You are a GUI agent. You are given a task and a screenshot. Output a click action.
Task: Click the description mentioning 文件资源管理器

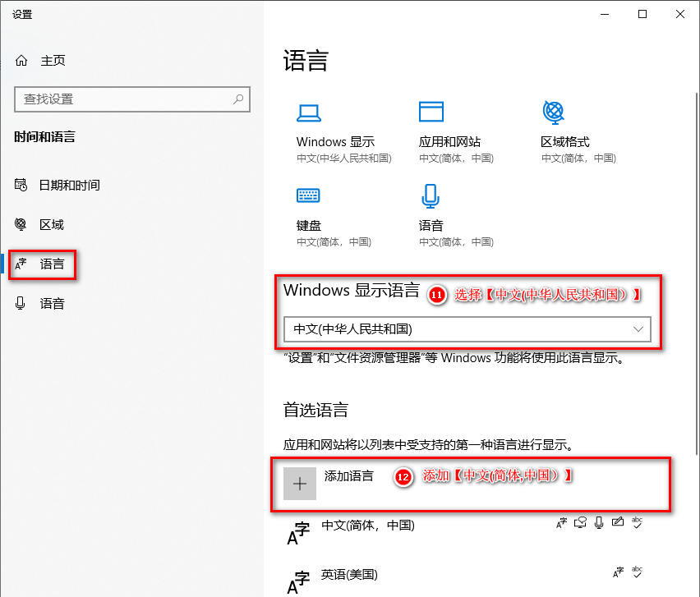point(454,358)
